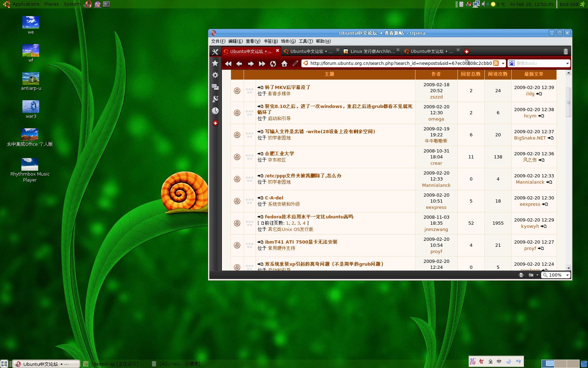Image resolution: width=588 pixels, height=368 pixels.
Task: Click the Fit to width icon in status bar
Action: coord(521,275)
